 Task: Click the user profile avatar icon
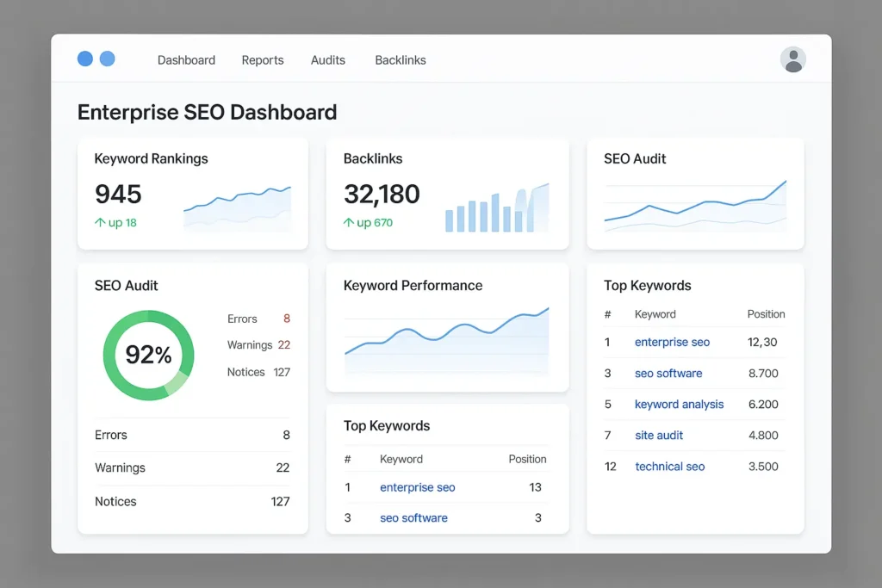point(792,59)
